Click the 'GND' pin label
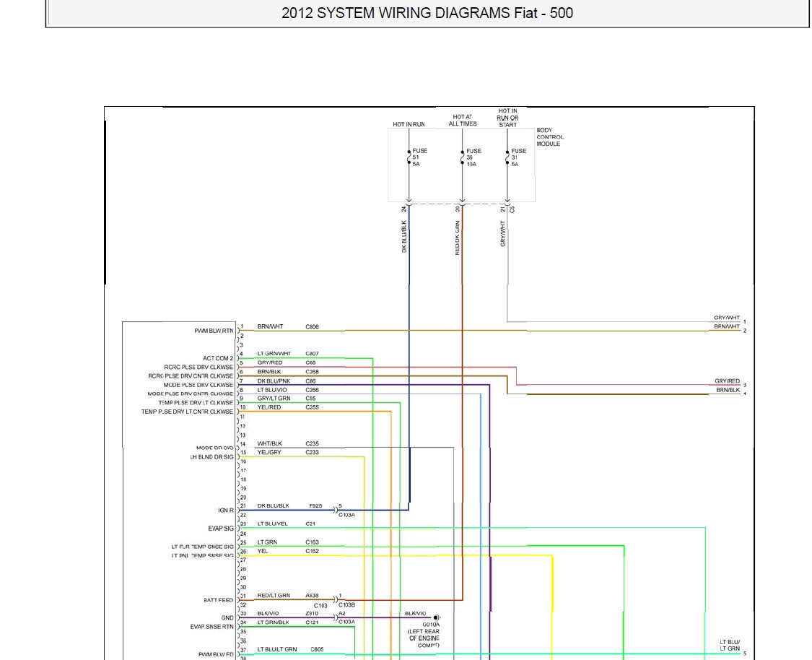The height and width of the screenshot is (660, 812). [x=227, y=617]
